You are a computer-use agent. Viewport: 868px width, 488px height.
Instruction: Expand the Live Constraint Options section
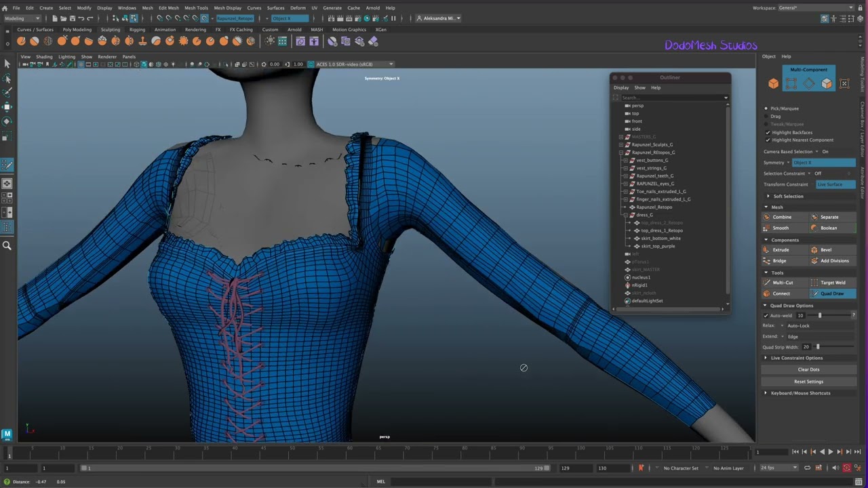766,358
